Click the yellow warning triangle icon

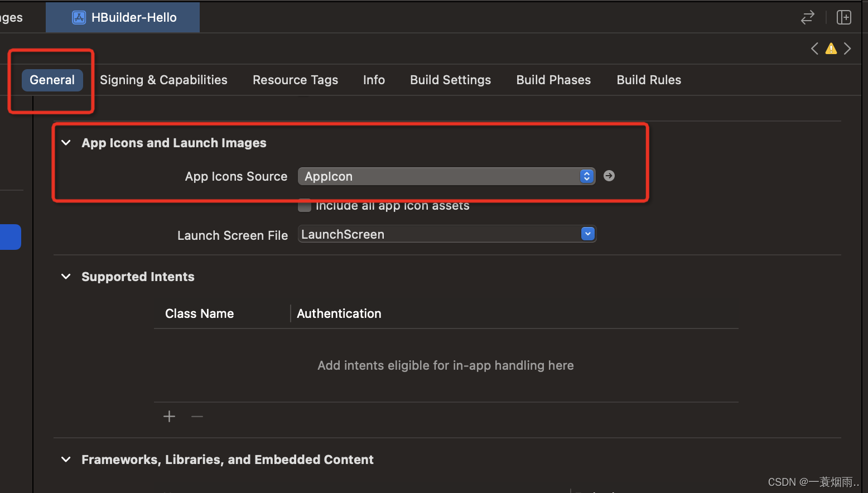tap(831, 49)
